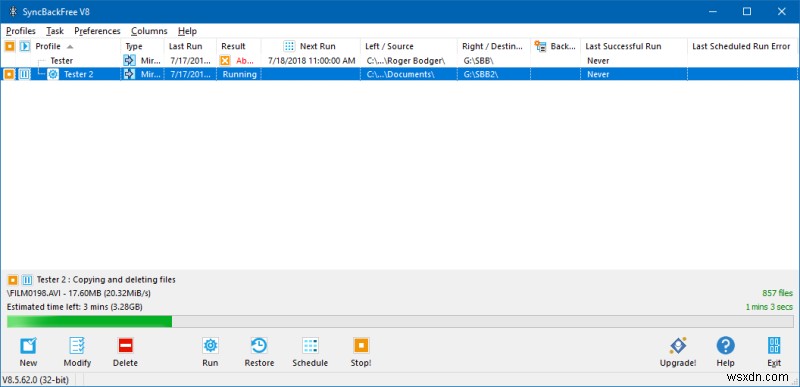Click destination G:\SBB\ cell
This screenshot has width=800, height=387.
(479, 61)
